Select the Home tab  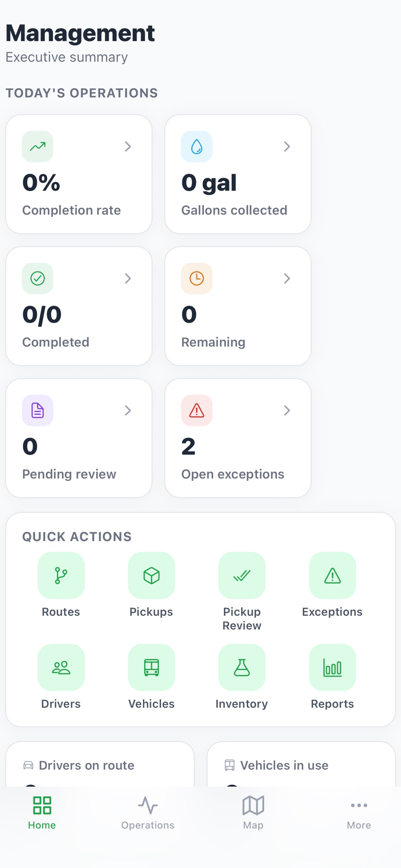pyautogui.click(x=42, y=813)
